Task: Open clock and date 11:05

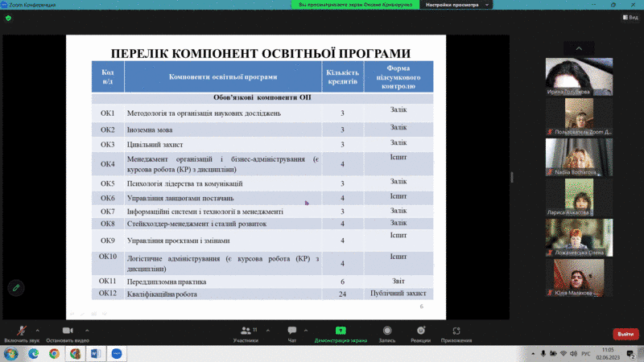Action: point(608,353)
